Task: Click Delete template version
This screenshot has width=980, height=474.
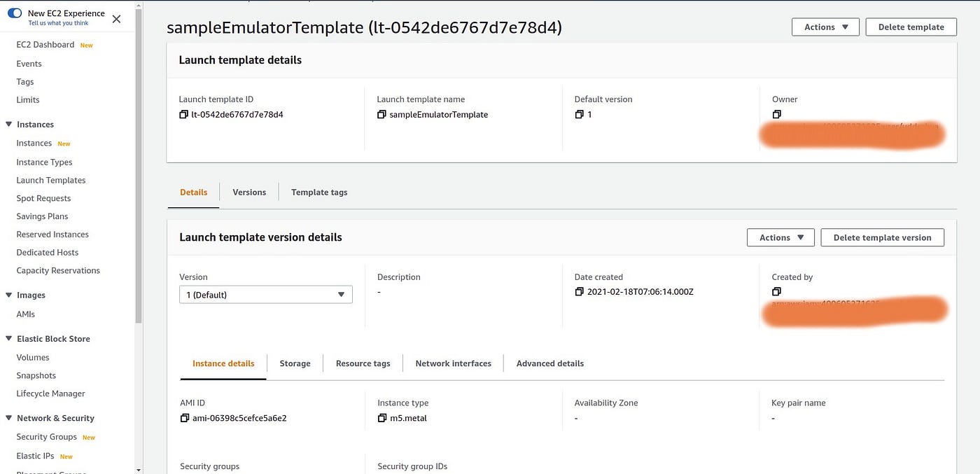Action: [x=882, y=237]
